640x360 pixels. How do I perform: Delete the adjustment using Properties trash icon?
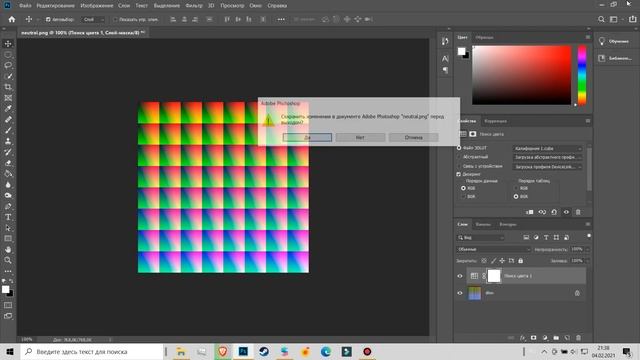[x=578, y=212]
